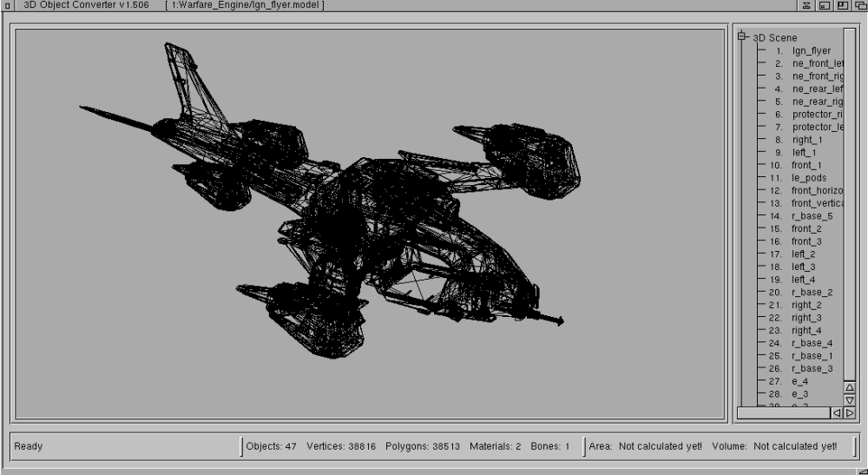Click the Objects: 47 status entry

271,446
